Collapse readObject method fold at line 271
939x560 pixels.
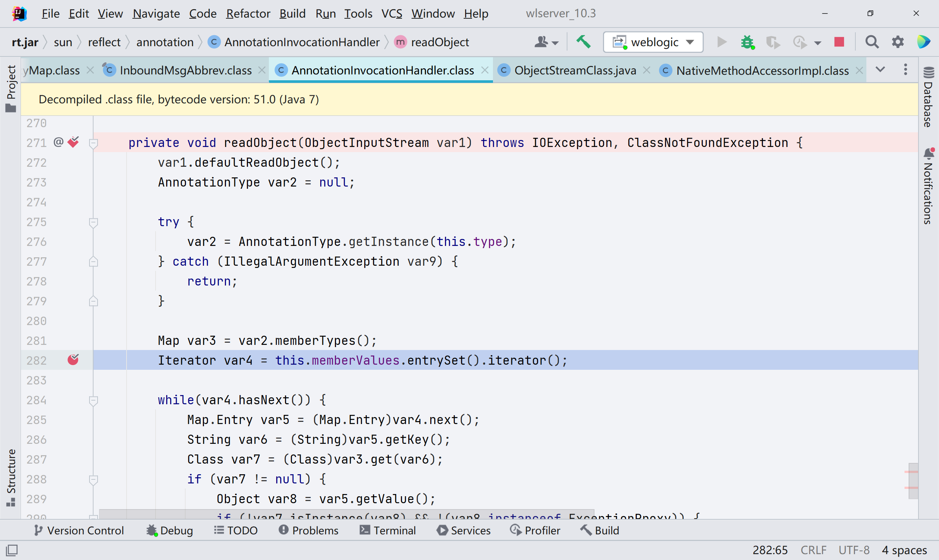[x=93, y=143]
